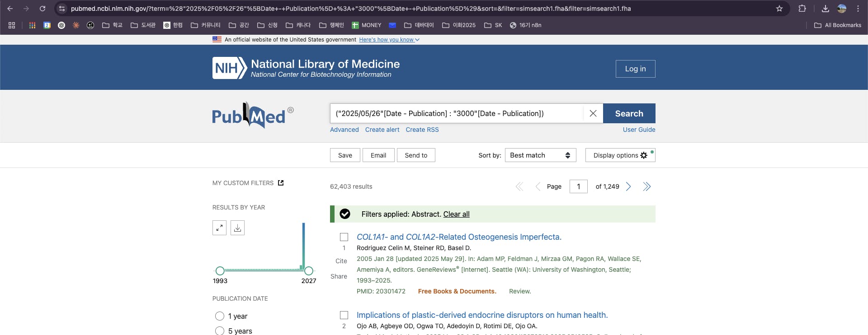Open the Sort by Best match dropdown

540,155
